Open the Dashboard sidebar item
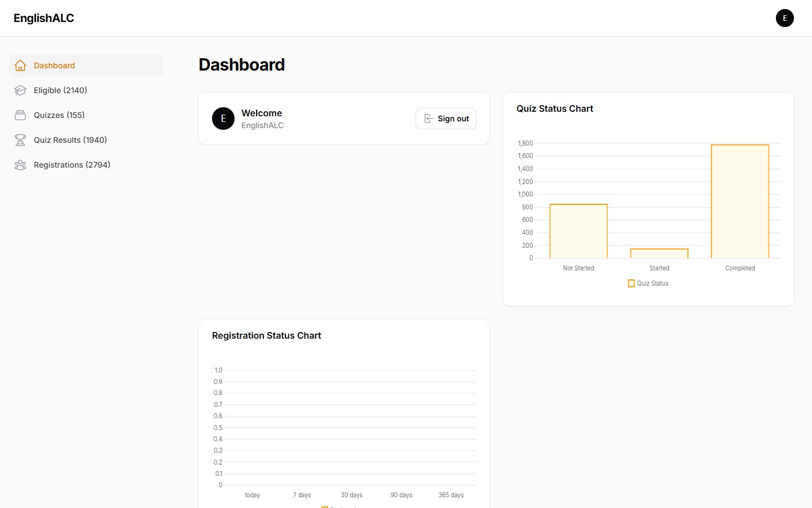 tap(86, 65)
